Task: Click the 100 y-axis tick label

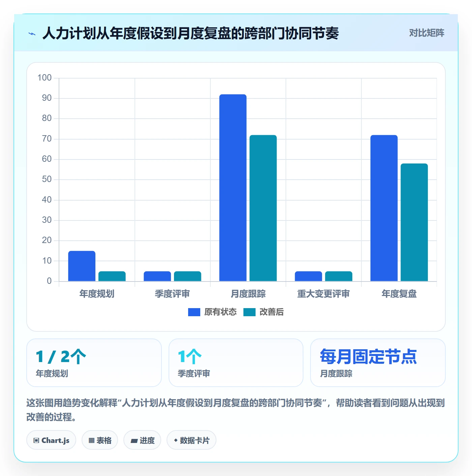Action: point(45,78)
